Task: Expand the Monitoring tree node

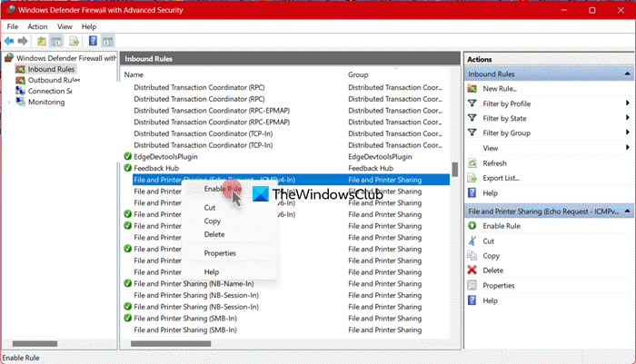Action: click(x=9, y=103)
